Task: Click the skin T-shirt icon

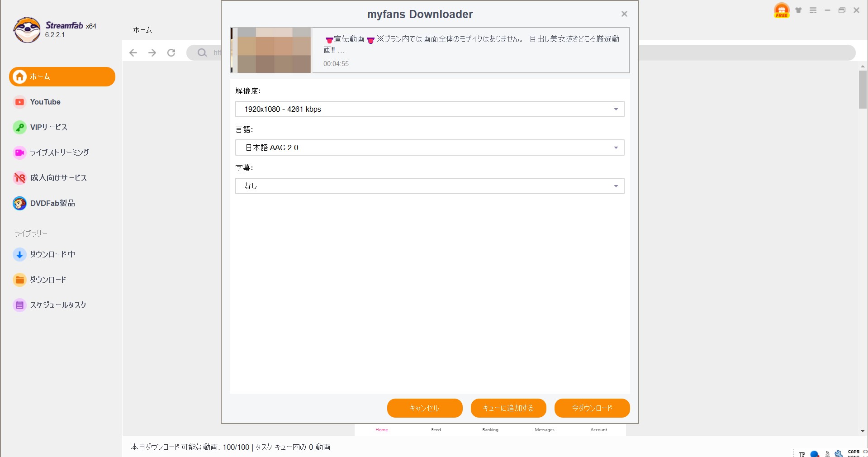Action: 798,10
